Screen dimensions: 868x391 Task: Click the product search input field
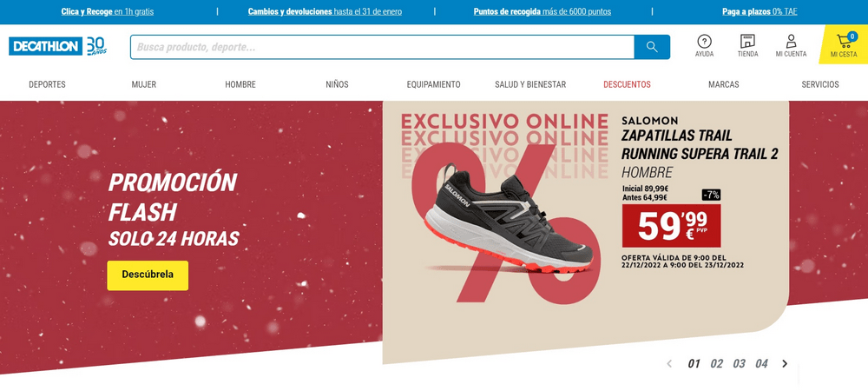point(382,47)
